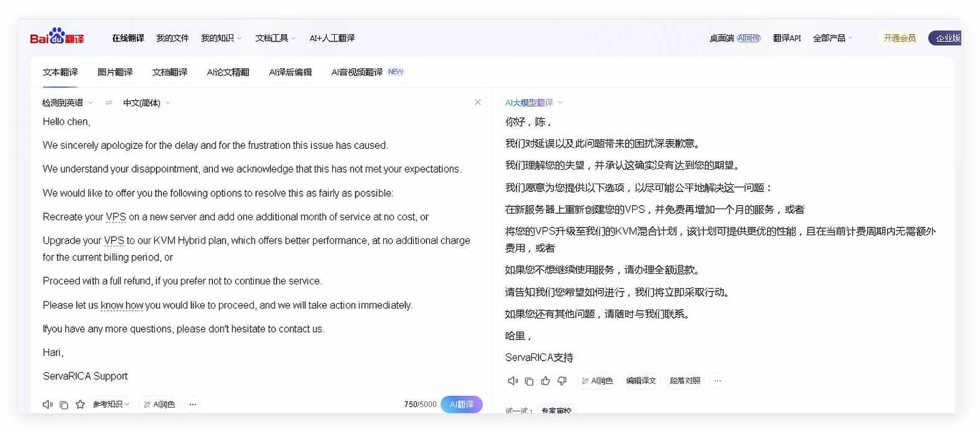
Task: Give the translation a thumbs up
Action: click(x=545, y=381)
